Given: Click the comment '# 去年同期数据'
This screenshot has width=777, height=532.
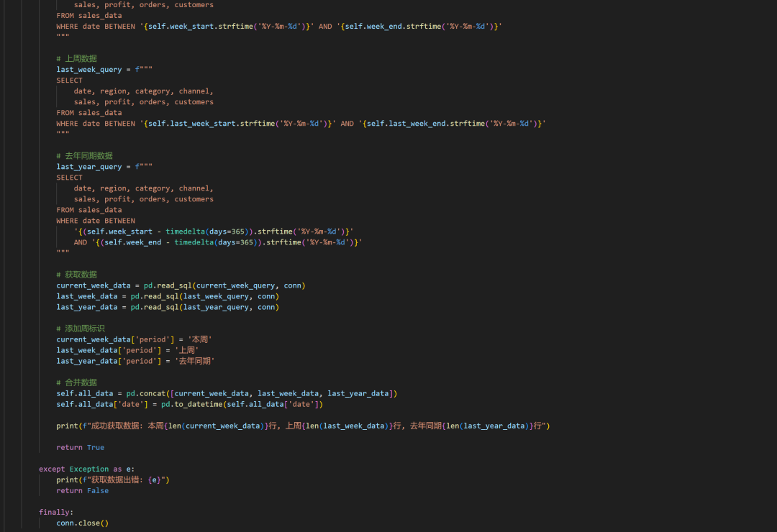Looking at the screenshot, I should [84, 155].
